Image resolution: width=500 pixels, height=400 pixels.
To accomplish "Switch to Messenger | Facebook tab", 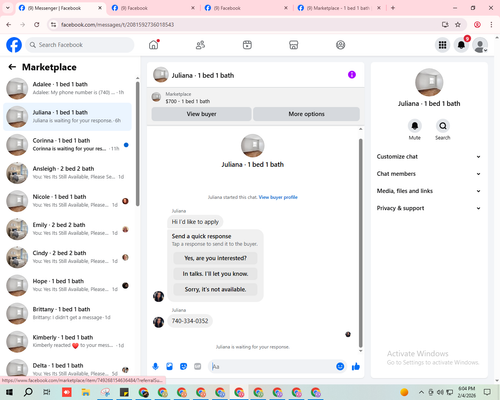I will (x=61, y=8).
